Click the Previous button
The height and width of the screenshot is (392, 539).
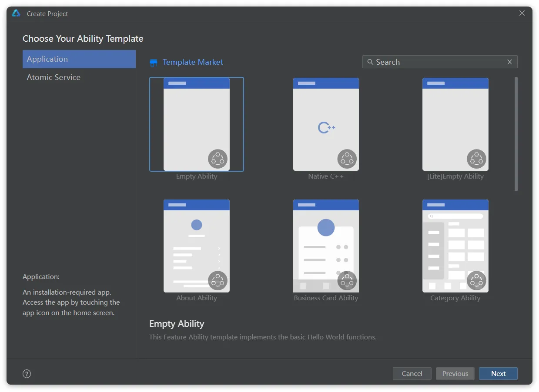(x=455, y=373)
